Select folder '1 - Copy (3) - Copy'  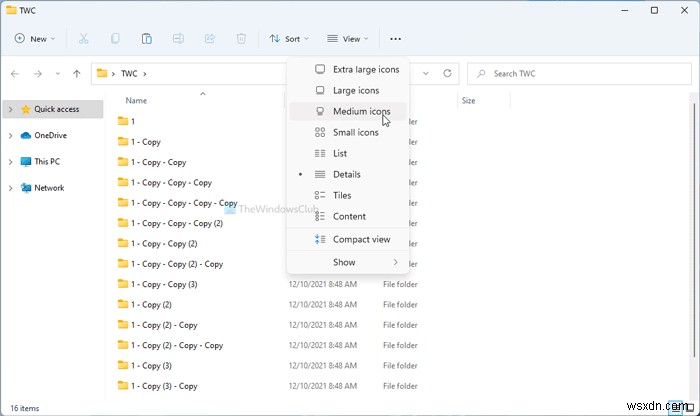(x=164, y=386)
